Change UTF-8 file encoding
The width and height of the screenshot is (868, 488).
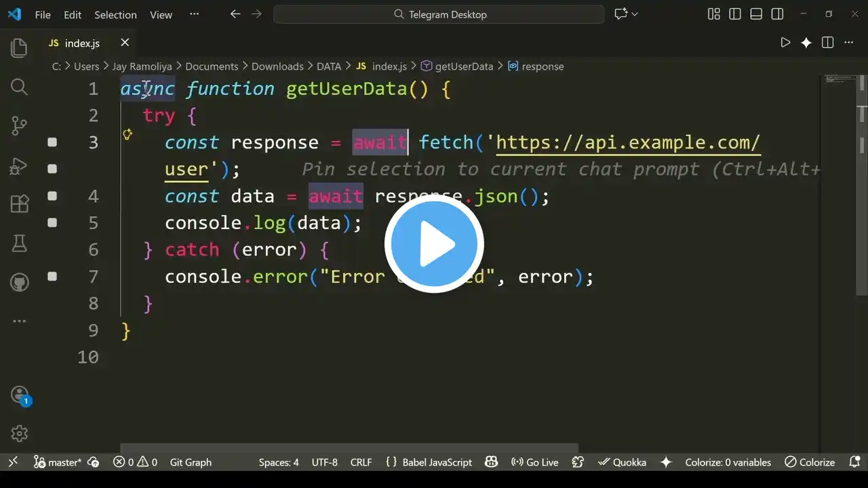(x=324, y=462)
